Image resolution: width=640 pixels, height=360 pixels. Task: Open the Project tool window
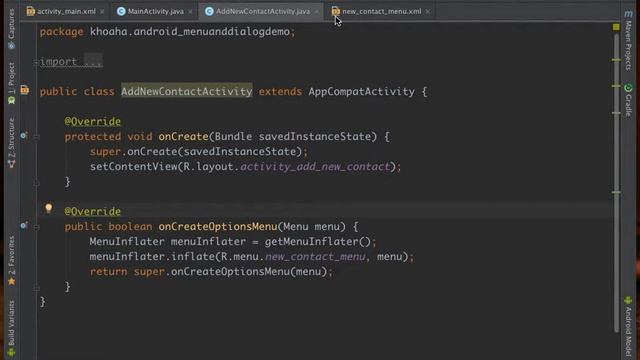(x=11, y=83)
